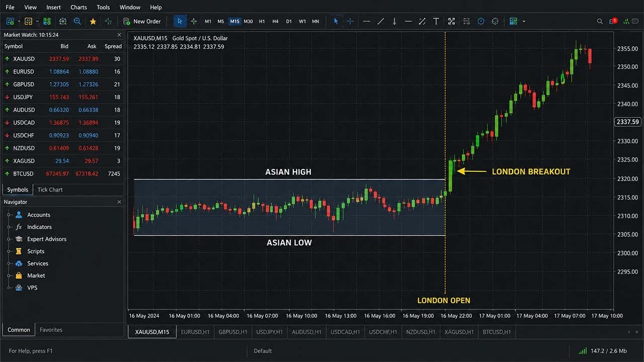The image size is (644, 362).
Task: Open the Profiles toolbar icon
Action: [28, 21]
